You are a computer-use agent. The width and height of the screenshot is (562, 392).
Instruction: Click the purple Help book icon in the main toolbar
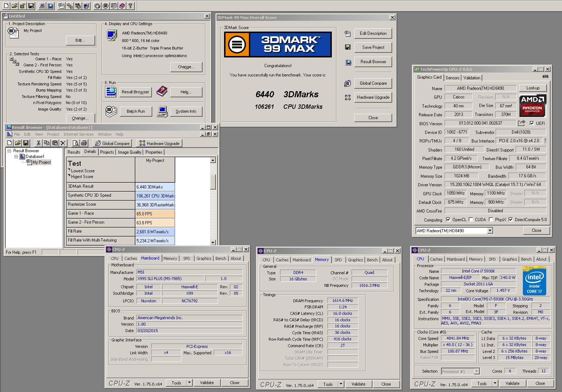click(x=122, y=6)
